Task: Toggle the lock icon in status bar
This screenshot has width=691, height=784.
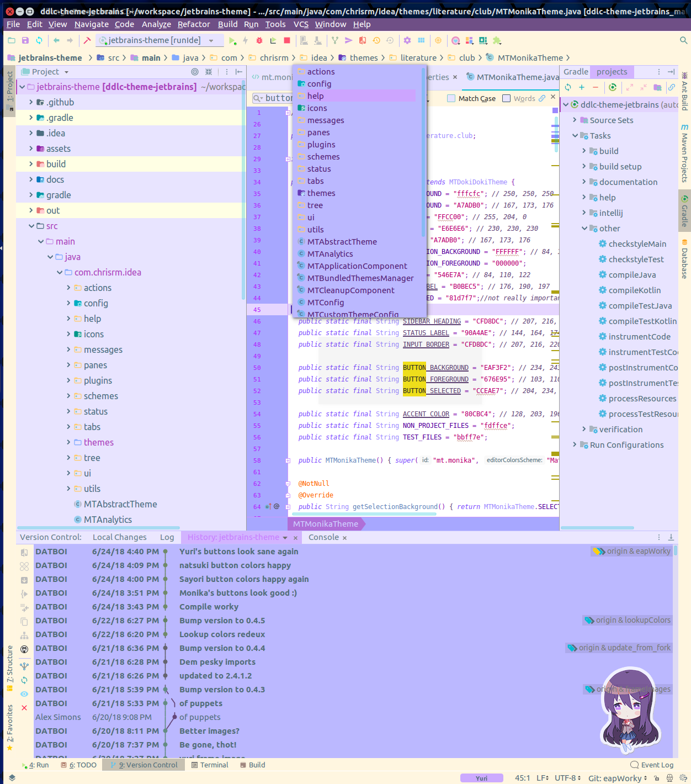Action: pyautogui.click(x=656, y=777)
